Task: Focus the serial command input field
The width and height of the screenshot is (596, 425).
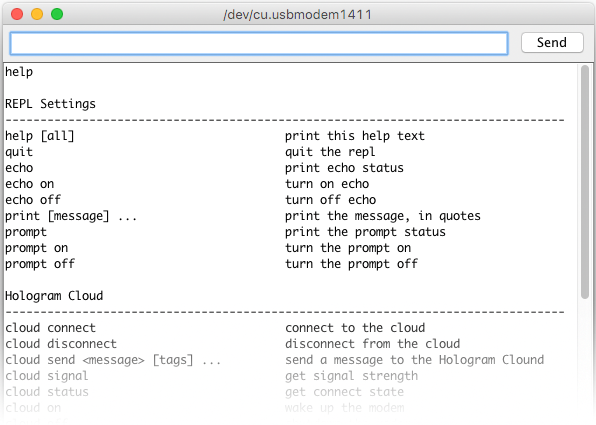Action: (259, 43)
